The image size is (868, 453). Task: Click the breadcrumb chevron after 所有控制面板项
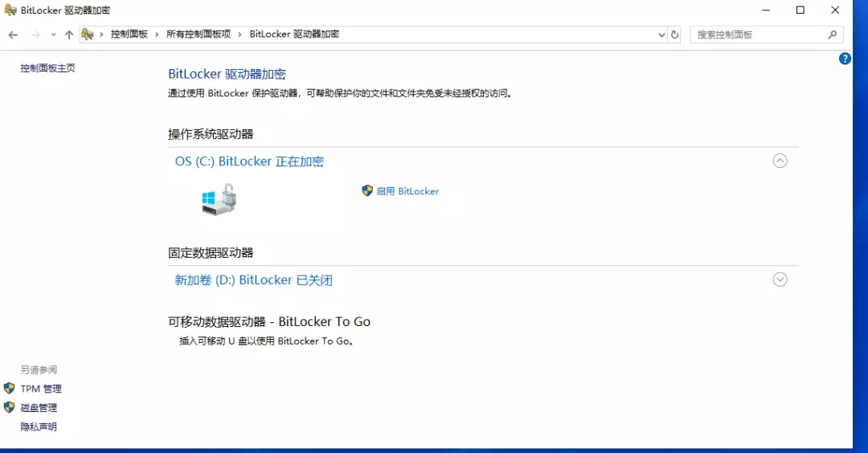click(240, 35)
